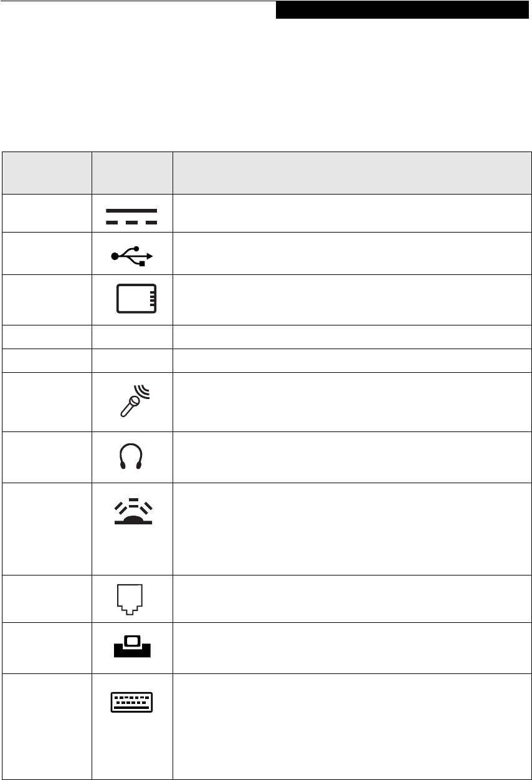This screenshot has width=532, height=780.
Task: Click the headphones icon
Action: click(x=131, y=457)
